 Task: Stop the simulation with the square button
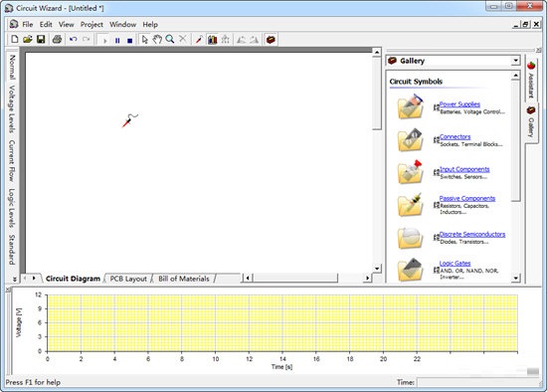click(x=129, y=40)
